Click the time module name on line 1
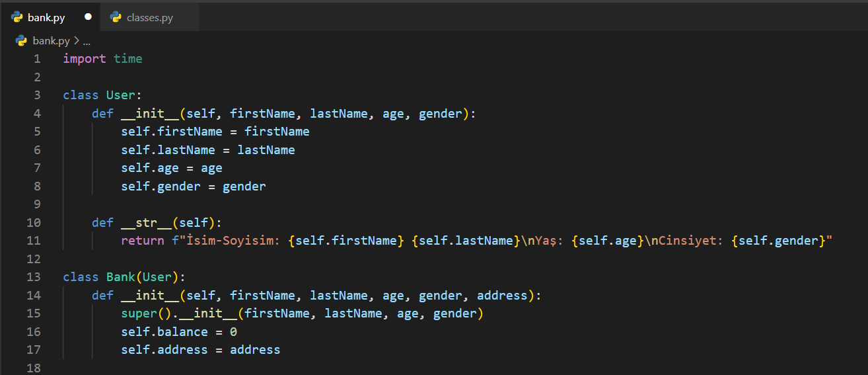Viewport: 868px width, 375px height. click(127, 59)
